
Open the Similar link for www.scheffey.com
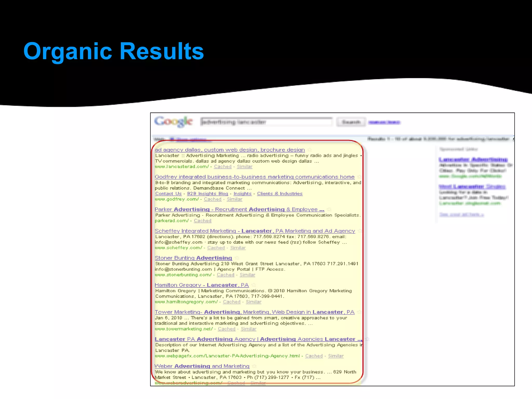238,248
